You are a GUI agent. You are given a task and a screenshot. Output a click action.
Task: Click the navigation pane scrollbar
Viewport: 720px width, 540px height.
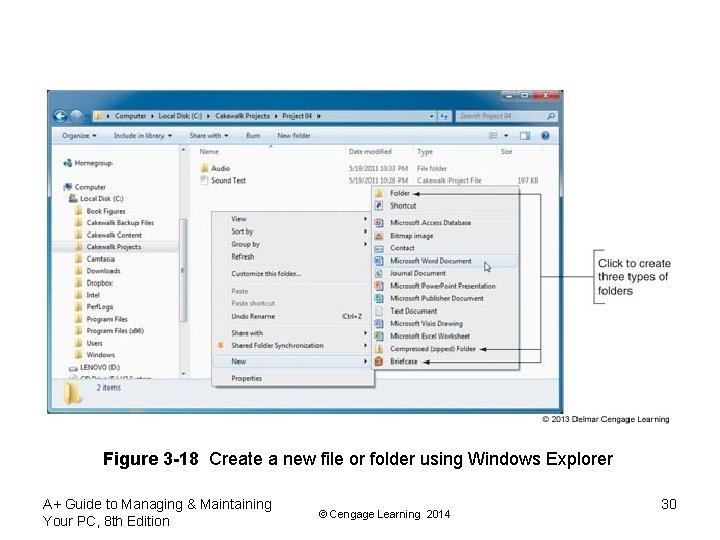pos(183,270)
